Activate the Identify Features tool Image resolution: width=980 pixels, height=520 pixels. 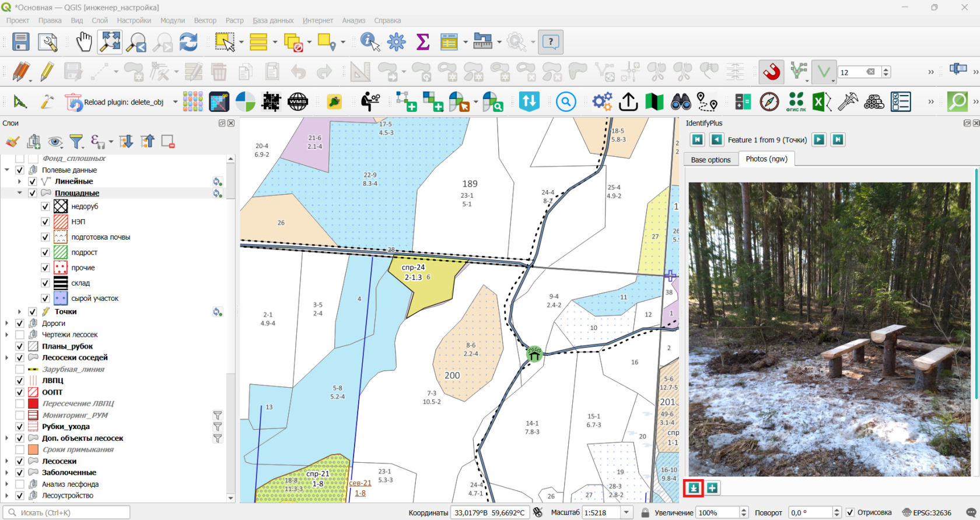[x=370, y=42]
